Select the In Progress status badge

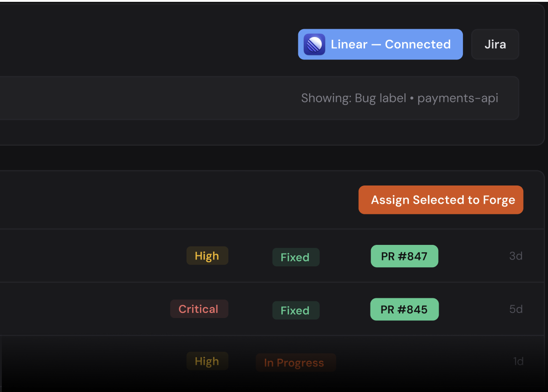[x=295, y=362]
